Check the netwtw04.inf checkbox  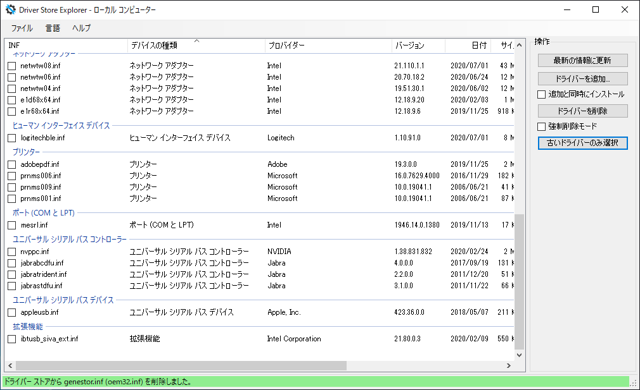12,89
